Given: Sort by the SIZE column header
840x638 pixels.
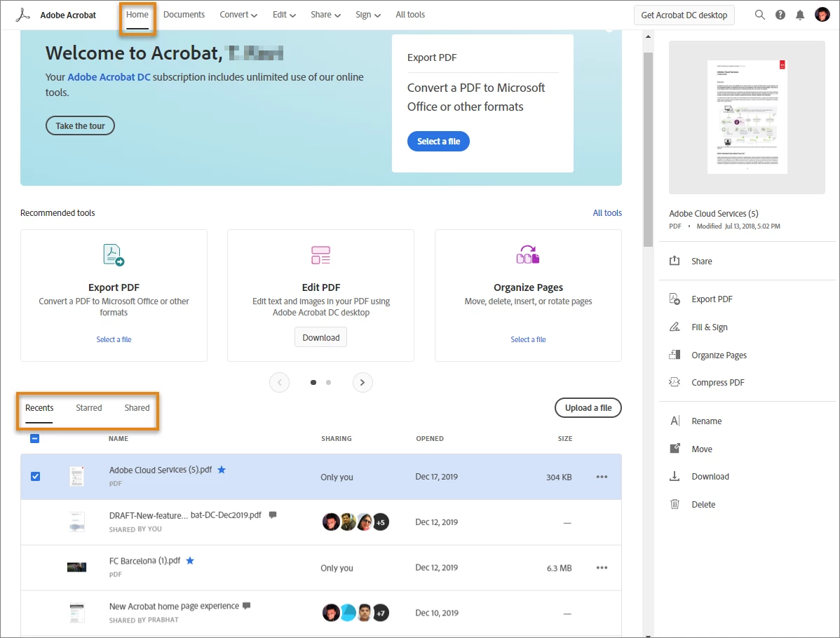Looking at the screenshot, I should tap(565, 439).
